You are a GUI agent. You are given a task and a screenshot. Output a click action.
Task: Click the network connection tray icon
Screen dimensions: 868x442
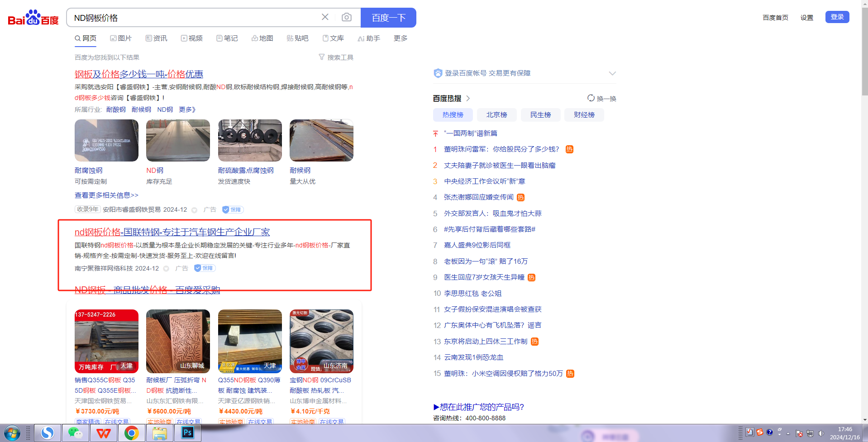tap(810, 433)
